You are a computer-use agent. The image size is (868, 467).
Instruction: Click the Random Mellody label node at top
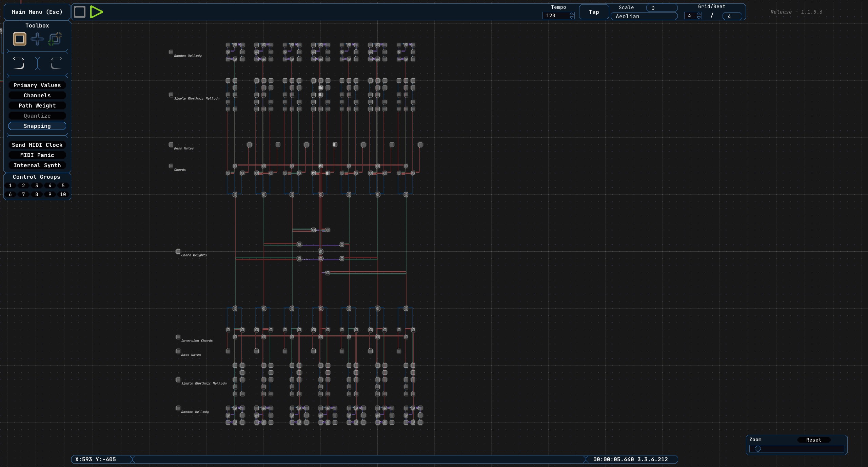[171, 52]
